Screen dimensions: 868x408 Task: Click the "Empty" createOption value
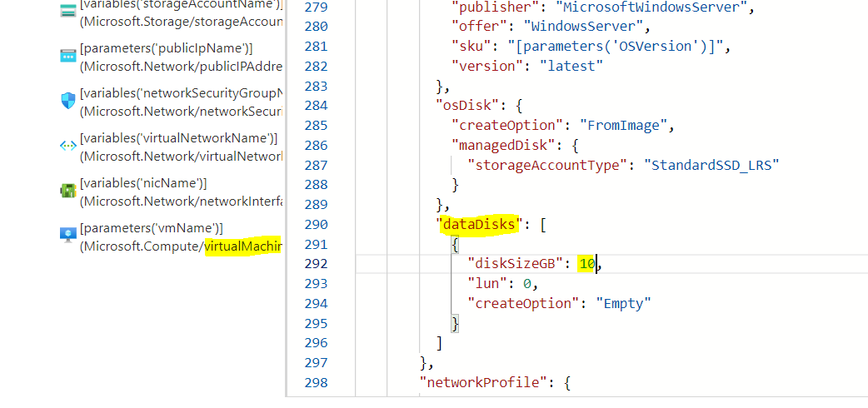[x=622, y=303]
